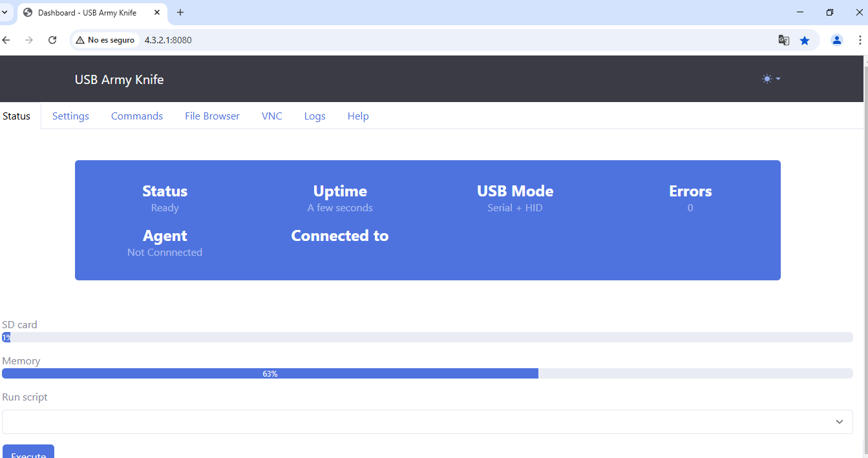Click the Memory 63% progress bar
Screen dimensions: 868x458
pyautogui.click(x=427, y=373)
